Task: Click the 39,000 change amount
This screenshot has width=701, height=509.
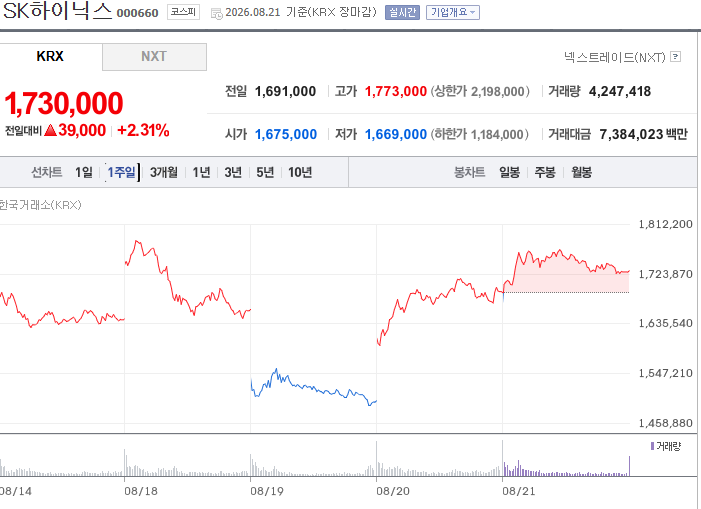Action: [x=82, y=130]
